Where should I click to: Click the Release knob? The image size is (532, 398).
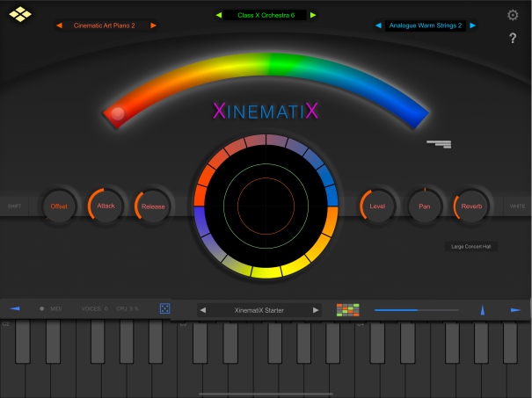point(153,206)
